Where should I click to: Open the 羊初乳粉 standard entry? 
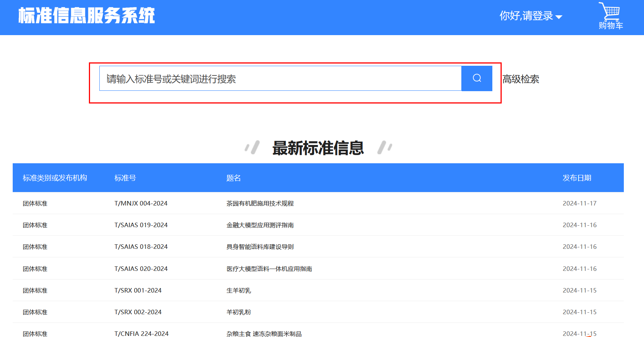tap(239, 312)
